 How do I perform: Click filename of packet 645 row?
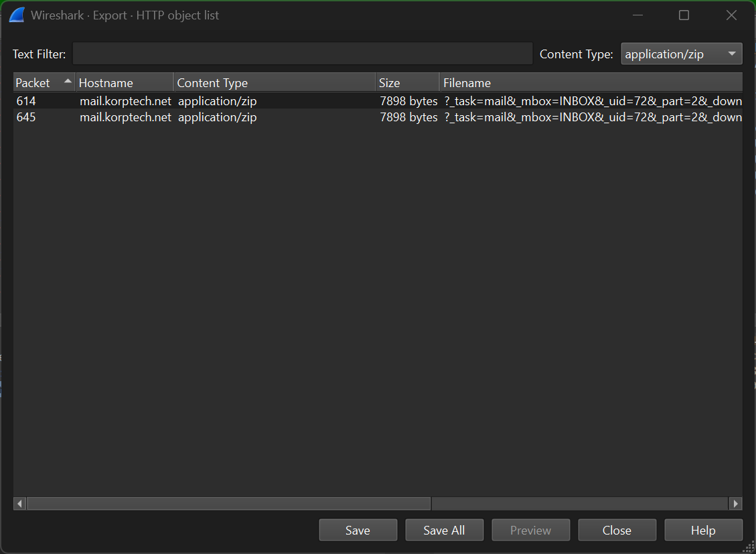(593, 118)
